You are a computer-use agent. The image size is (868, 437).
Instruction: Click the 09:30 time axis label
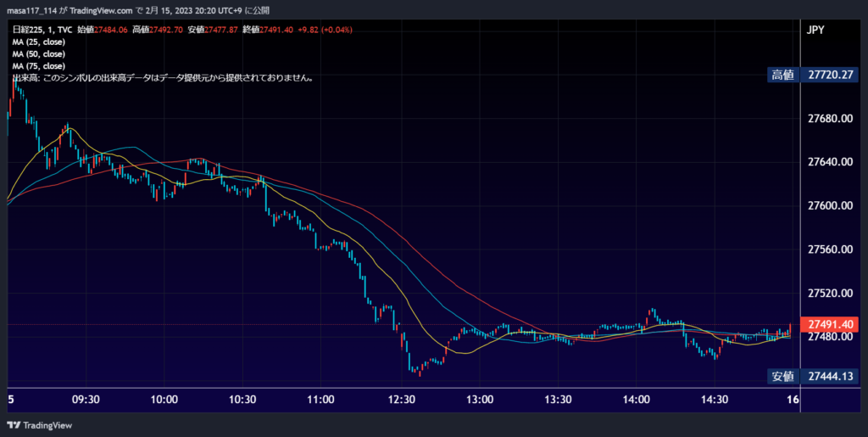coord(86,400)
